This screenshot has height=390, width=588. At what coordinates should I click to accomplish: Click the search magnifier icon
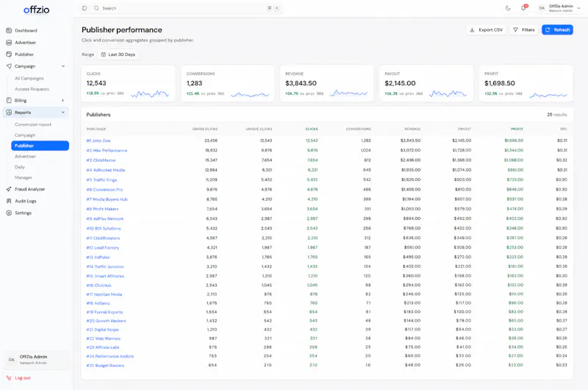(96, 8)
